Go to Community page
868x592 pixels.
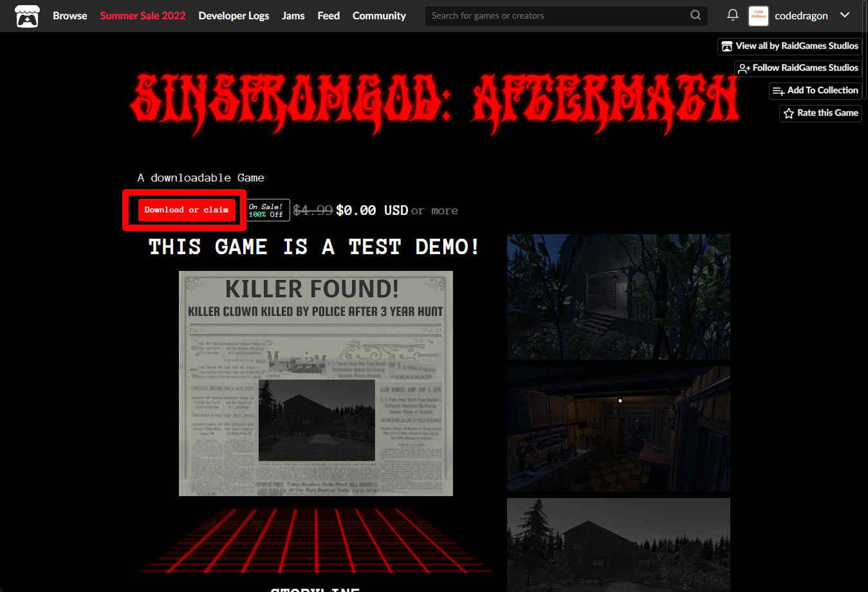(379, 15)
